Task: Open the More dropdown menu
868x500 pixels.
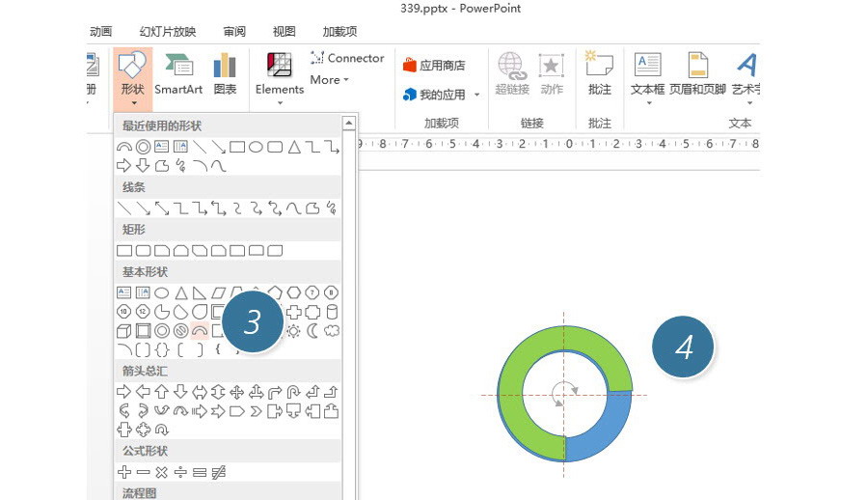Action: tap(331, 80)
